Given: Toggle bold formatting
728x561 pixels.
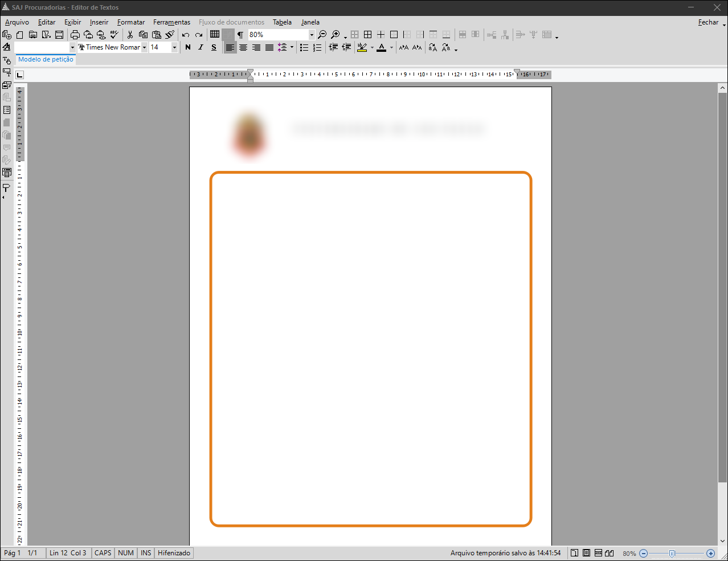Looking at the screenshot, I should [187, 47].
